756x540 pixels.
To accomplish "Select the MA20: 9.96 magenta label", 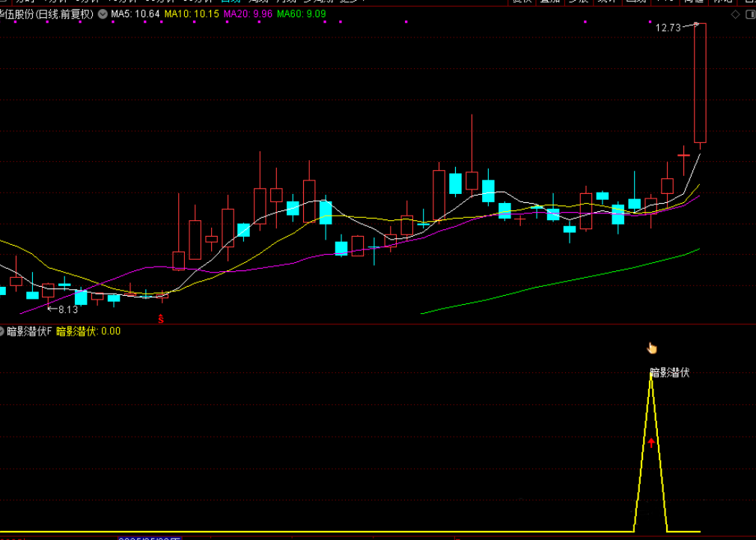I will coord(249,14).
